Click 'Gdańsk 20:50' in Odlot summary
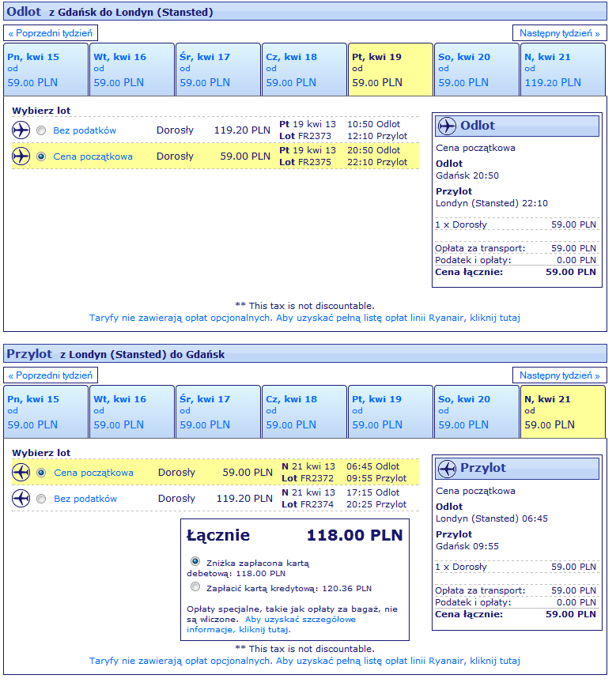 pyautogui.click(x=467, y=175)
